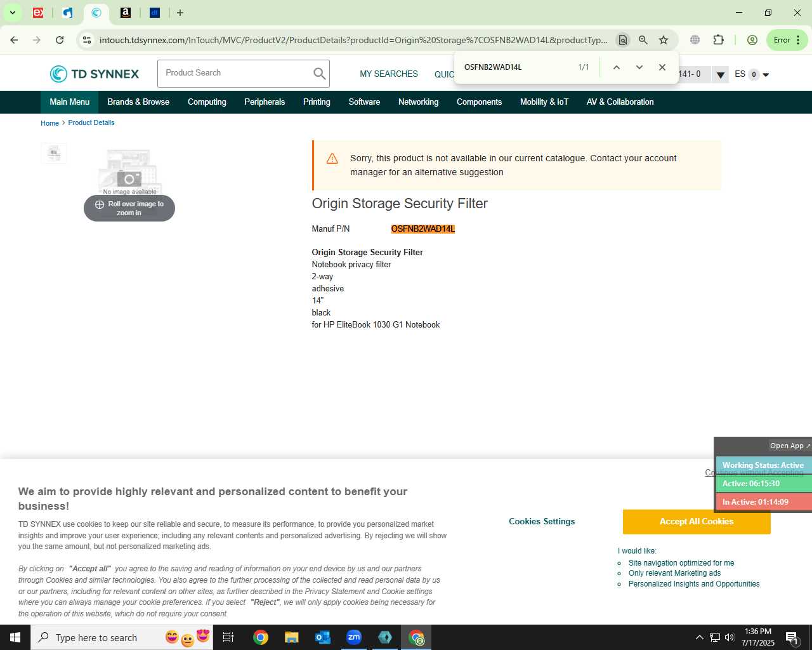The height and width of the screenshot is (650, 812).
Task: Click 'Only relevant Marketing ads' option
Action: pyautogui.click(x=674, y=573)
